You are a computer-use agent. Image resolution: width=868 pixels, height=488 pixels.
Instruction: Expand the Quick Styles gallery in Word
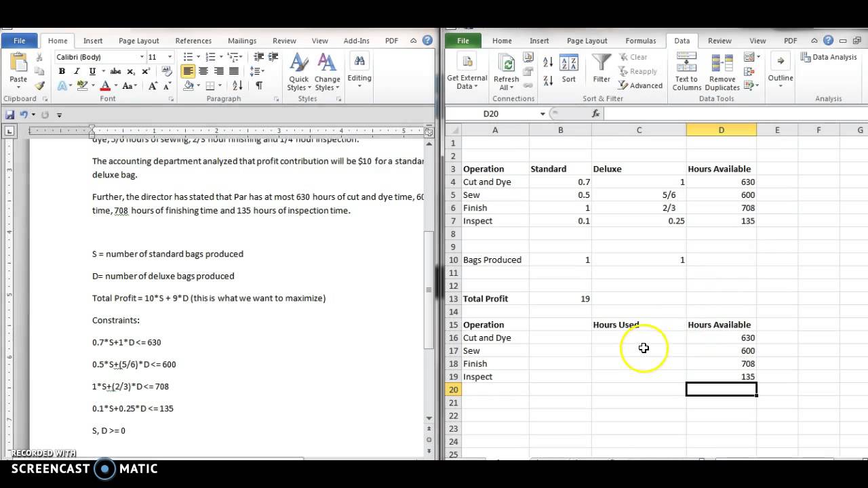click(x=298, y=73)
